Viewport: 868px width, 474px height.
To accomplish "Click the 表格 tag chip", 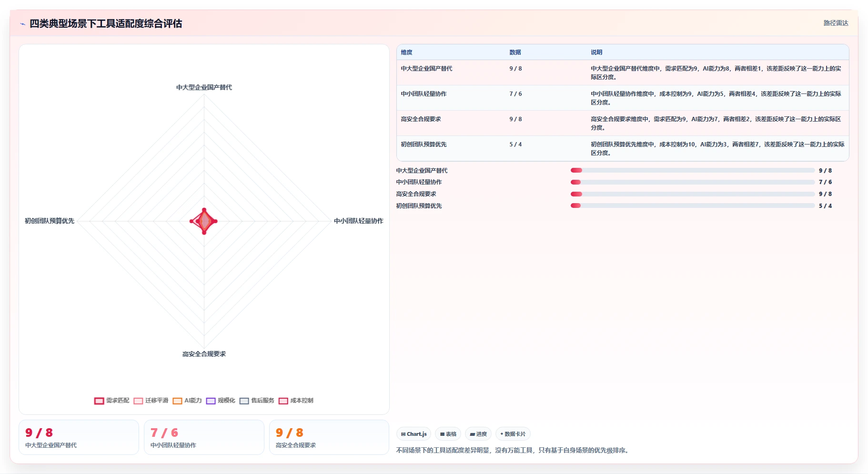I will [448, 434].
